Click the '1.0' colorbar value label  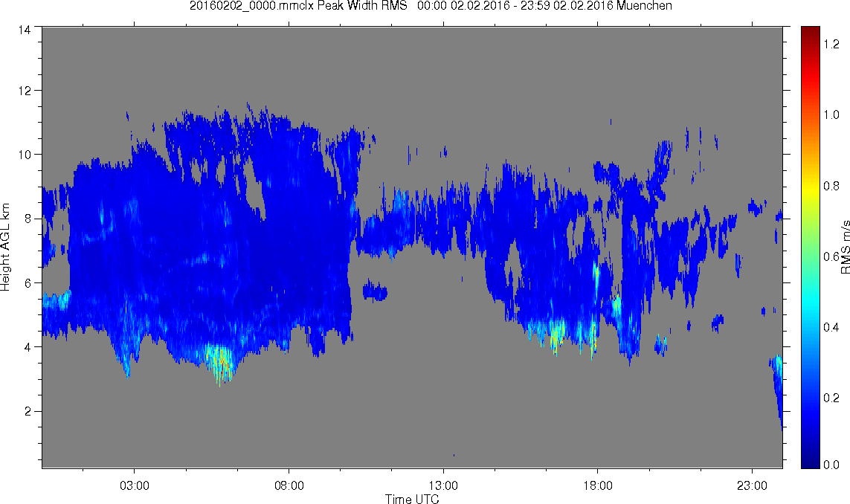[x=831, y=115]
